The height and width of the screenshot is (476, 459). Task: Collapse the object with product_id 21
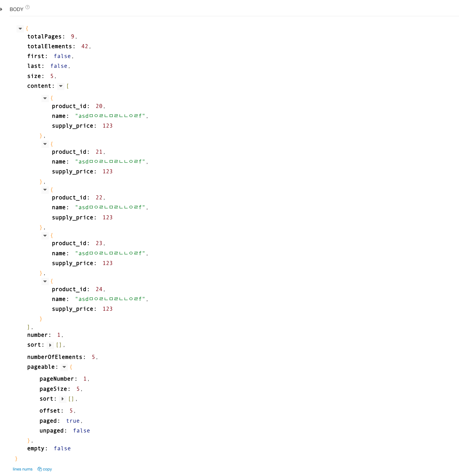click(45, 144)
